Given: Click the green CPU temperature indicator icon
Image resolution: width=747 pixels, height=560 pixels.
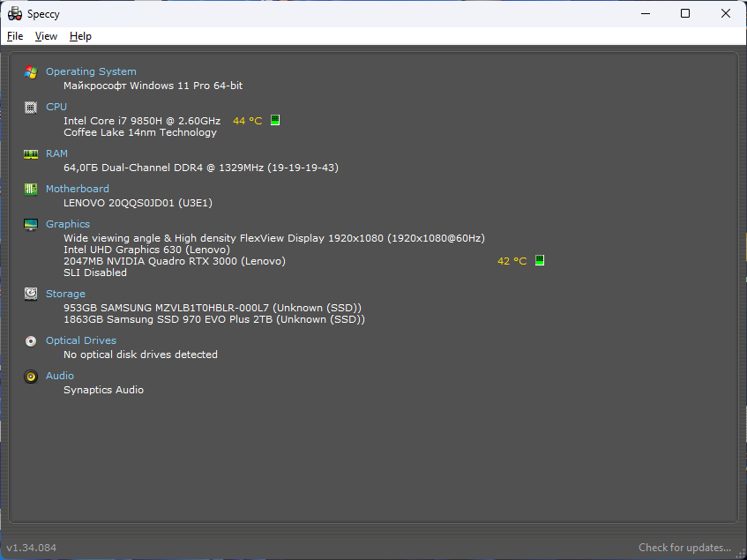Looking at the screenshot, I should [275, 120].
